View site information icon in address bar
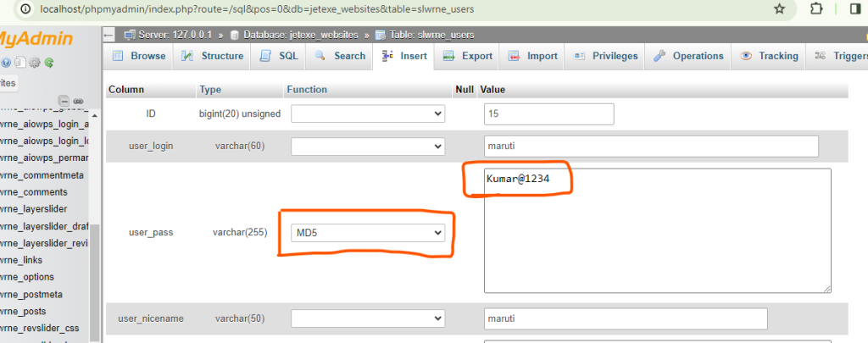The height and width of the screenshot is (343, 868). tap(25, 8)
